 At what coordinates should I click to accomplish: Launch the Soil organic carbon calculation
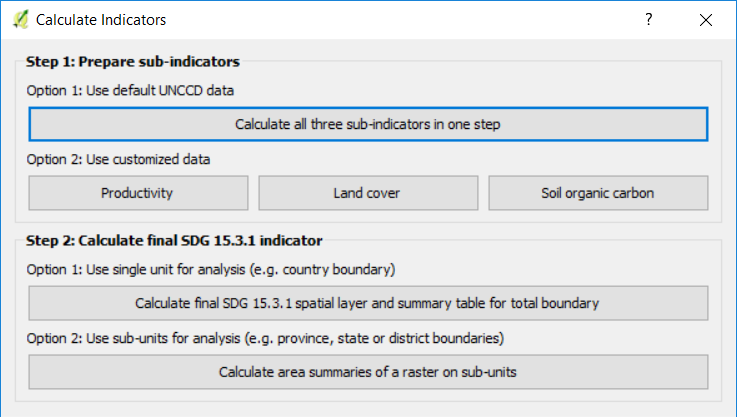click(x=598, y=193)
